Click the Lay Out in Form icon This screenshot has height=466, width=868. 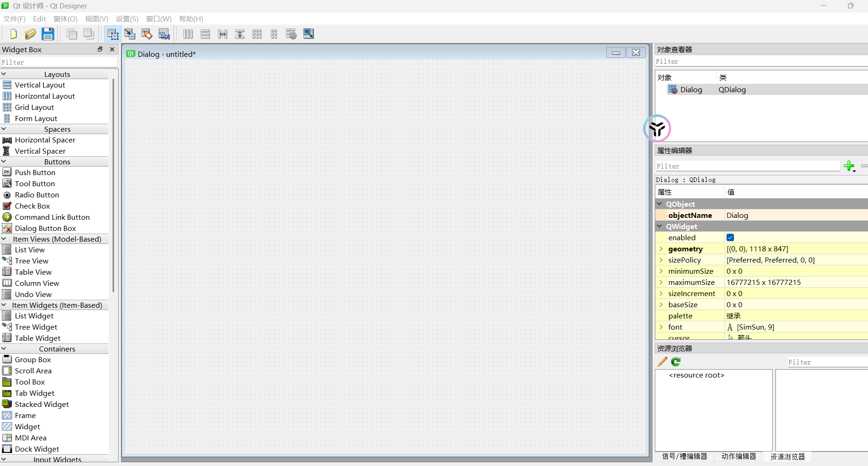click(274, 34)
